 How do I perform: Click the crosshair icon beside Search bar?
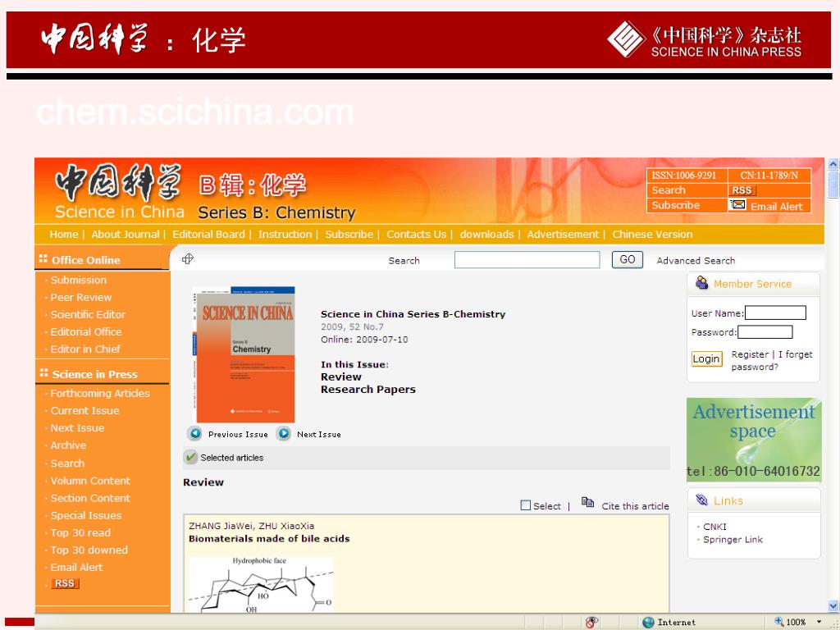188,259
